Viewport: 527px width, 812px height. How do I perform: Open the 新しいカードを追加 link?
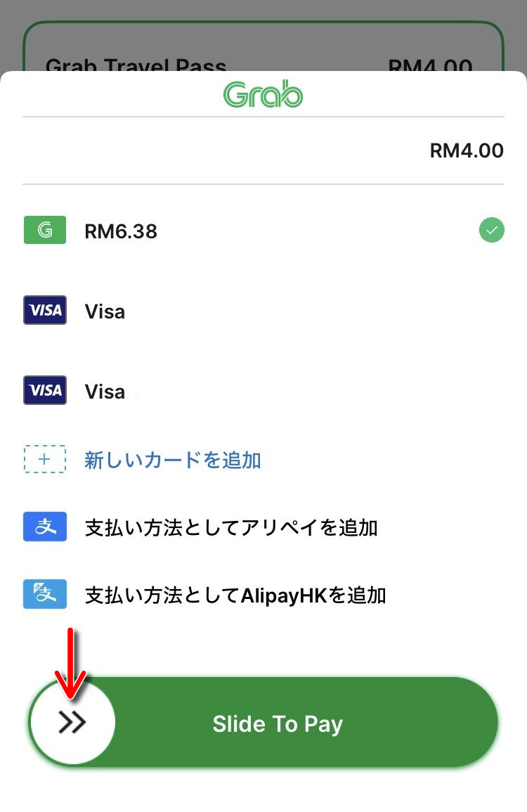pyautogui.click(x=173, y=460)
